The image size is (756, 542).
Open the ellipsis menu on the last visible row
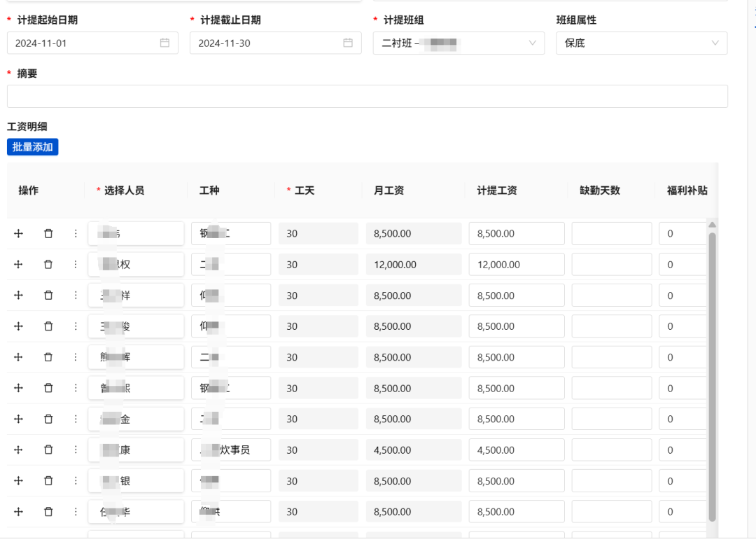76,511
